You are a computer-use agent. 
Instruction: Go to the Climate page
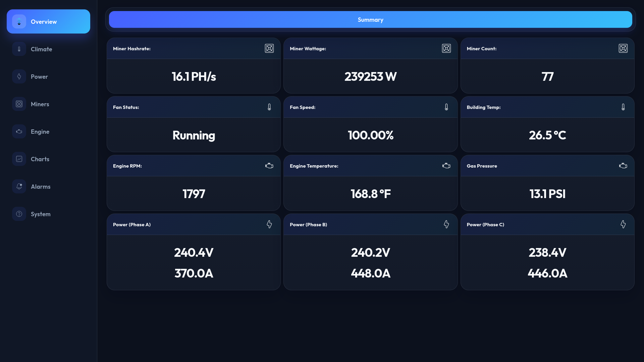coord(41,49)
